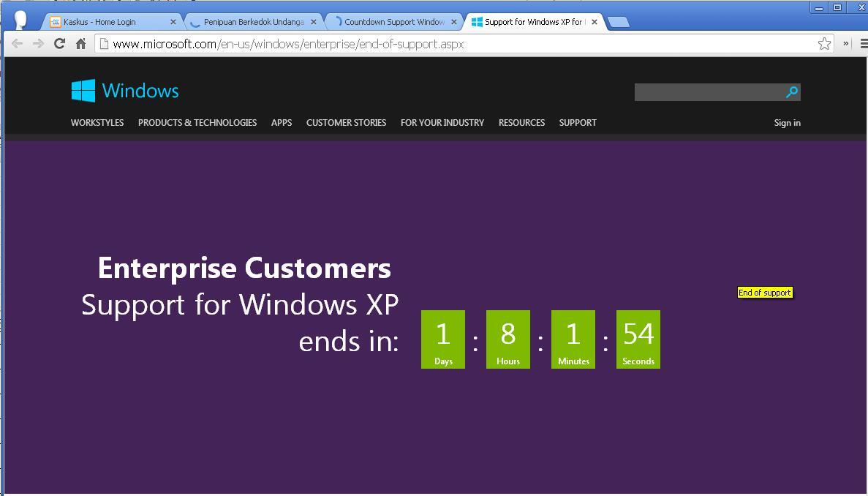Open a new tab with the new-tab button
The height and width of the screenshot is (496, 868).
click(619, 22)
